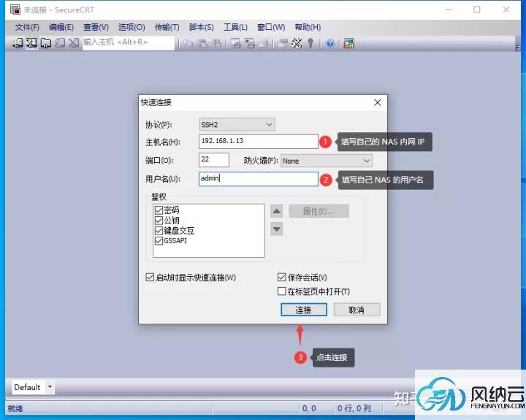Viewport: 526px width, 420px height.
Task: Open Global Options tools icon
Action: 297,43
